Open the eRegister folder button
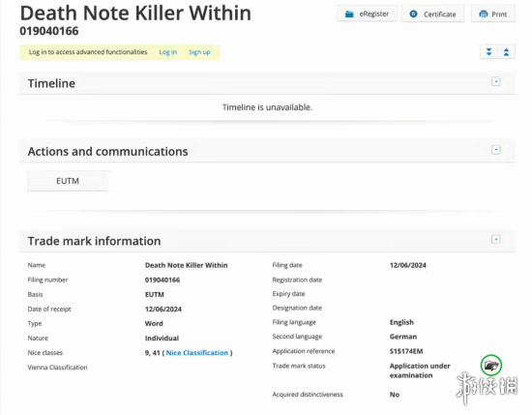532x415 pixels. [367, 14]
